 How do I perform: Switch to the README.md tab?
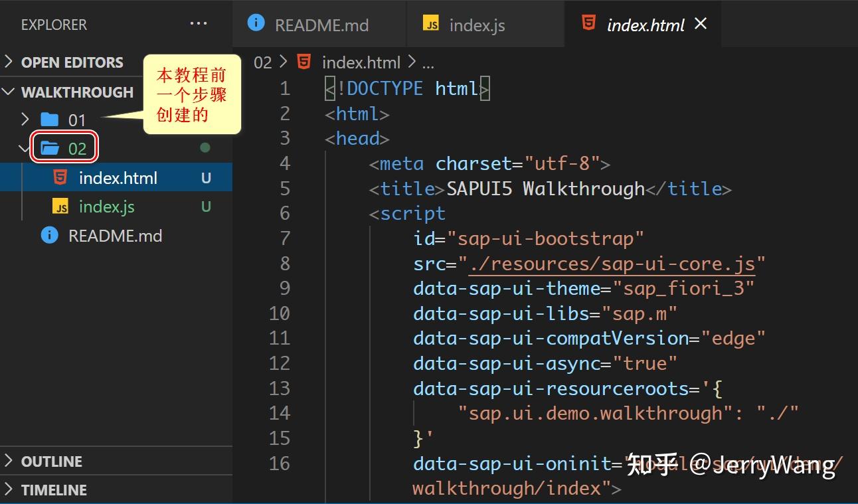[321, 24]
